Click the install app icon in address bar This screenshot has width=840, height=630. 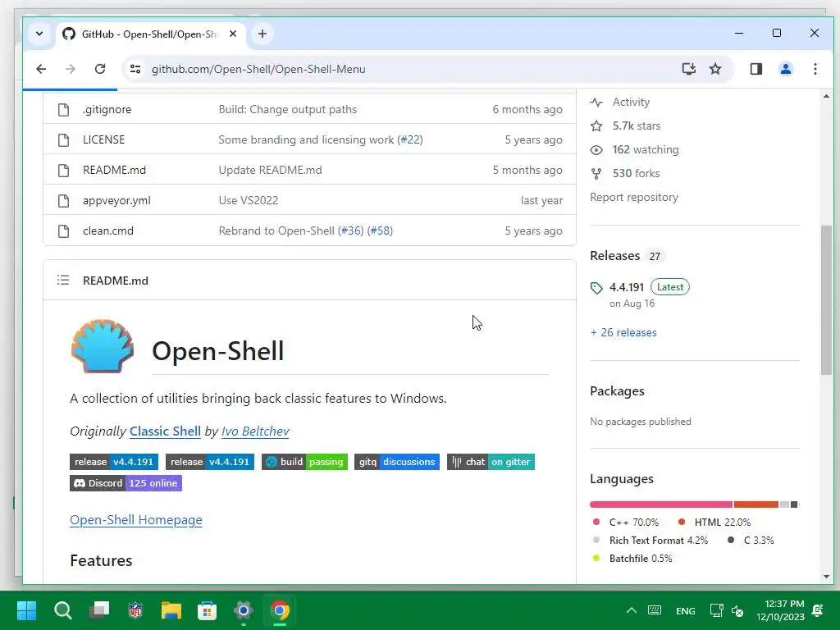(x=689, y=69)
